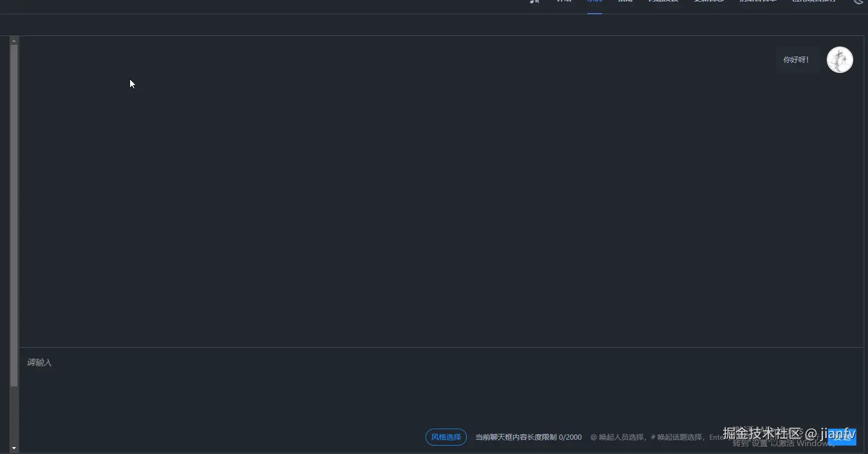
Task: Click the @ 唤起人员选择 hint text
Action: (617, 437)
